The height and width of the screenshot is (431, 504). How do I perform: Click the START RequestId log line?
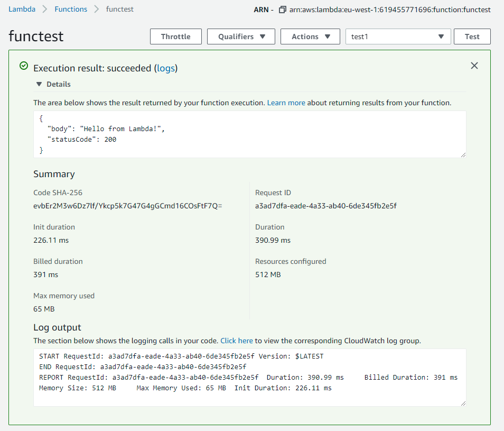click(x=181, y=356)
